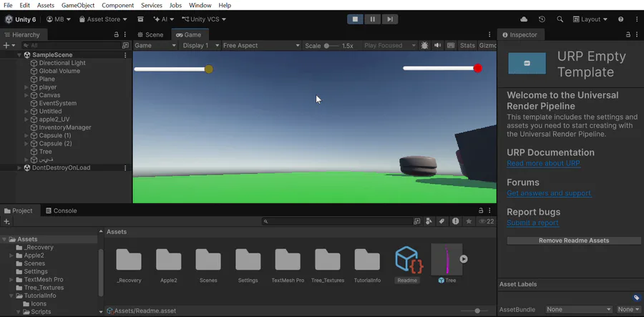Expand Capsule (1) in Hierarchy
644x317 pixels.
[x=26, y=135]
